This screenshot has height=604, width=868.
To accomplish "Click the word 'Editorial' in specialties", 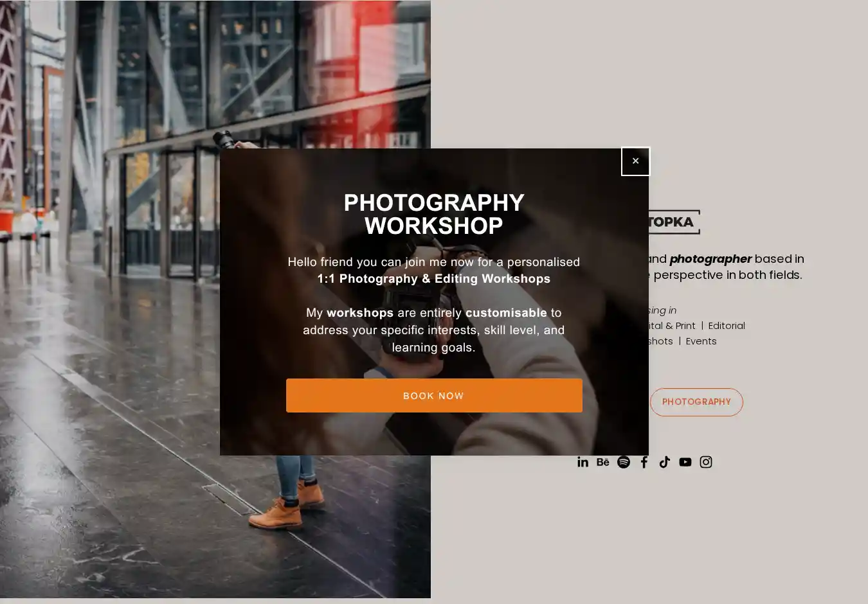I will (726, 326).
